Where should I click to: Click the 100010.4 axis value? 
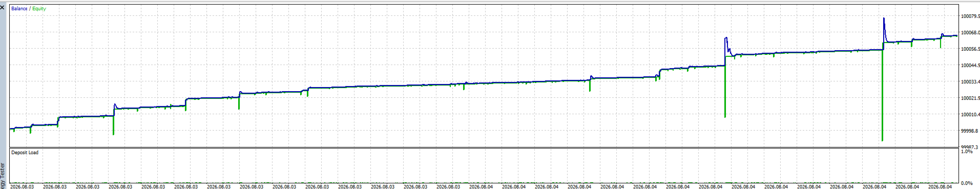tap(970, 115)
